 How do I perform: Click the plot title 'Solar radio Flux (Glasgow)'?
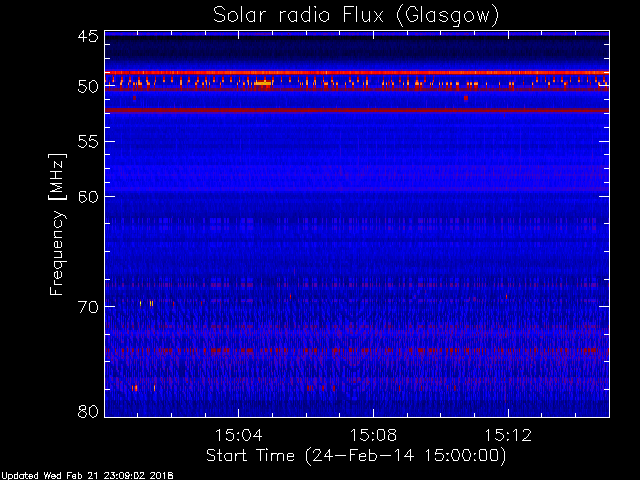[356, 16]
